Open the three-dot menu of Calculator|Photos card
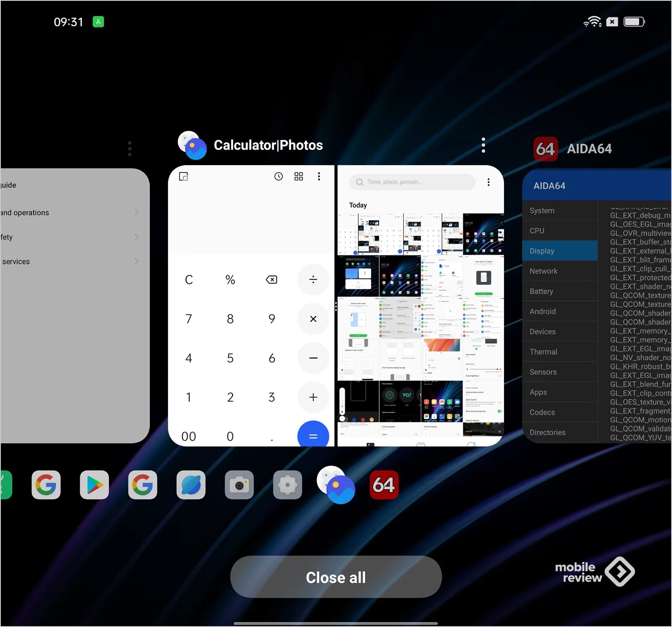The width and height of the screenshot is (672, 627). [483, 145]
